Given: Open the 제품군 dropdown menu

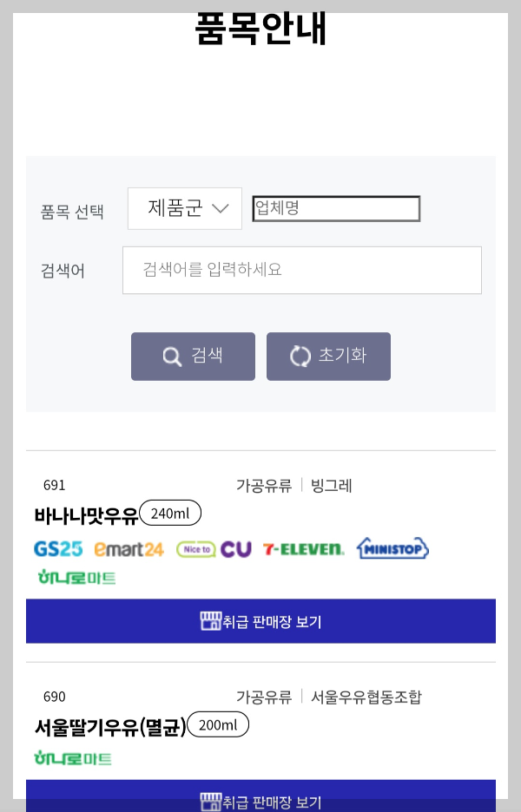Looking at the screenshot, I should 184,208.
